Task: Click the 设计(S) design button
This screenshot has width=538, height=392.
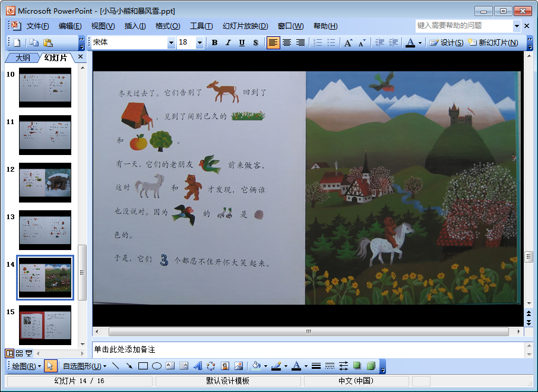Action: tap(447, 43)
